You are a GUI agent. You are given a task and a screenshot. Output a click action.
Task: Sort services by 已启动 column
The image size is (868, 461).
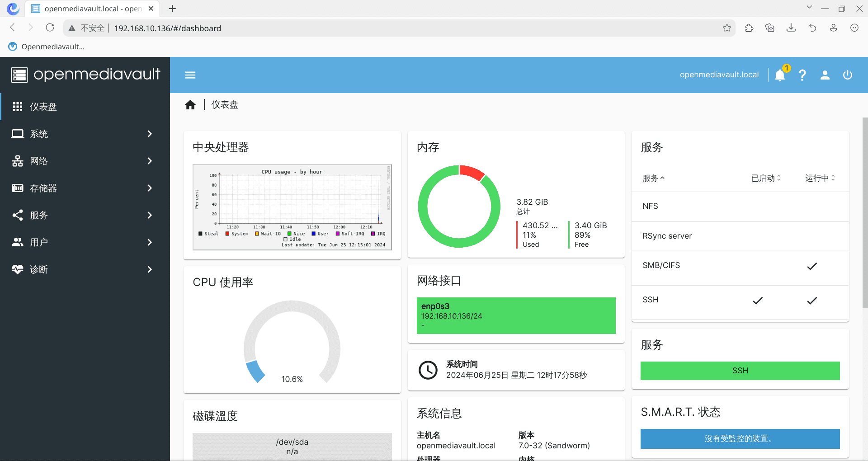tap(765, 178)
